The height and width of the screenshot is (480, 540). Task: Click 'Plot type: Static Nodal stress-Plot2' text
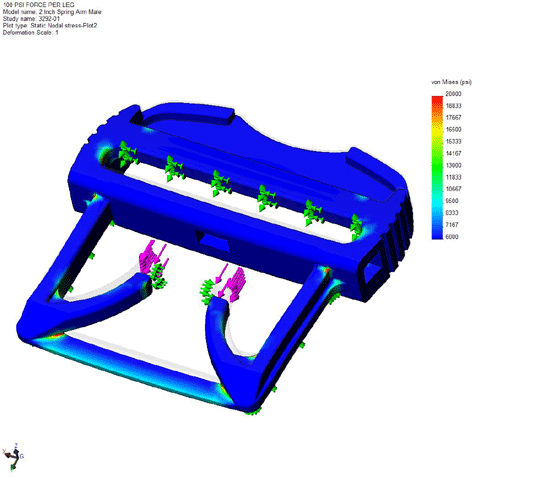(50, 26)
